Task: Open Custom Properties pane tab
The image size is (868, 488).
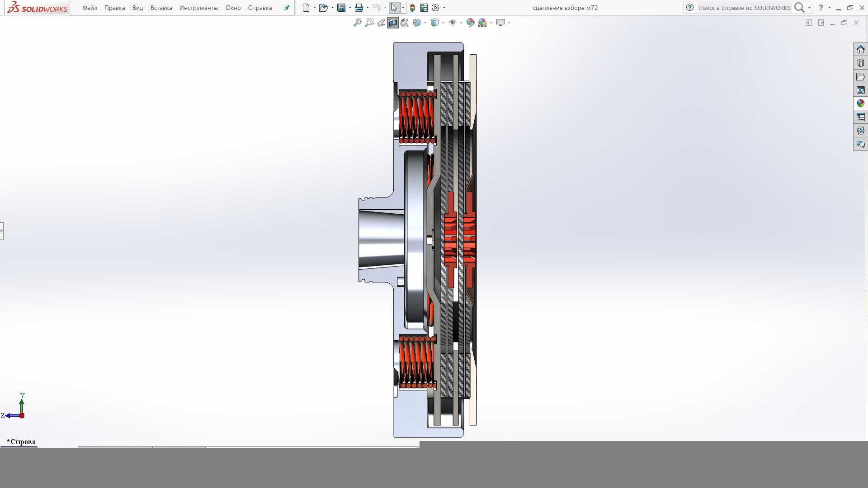Action: (860, 117)
